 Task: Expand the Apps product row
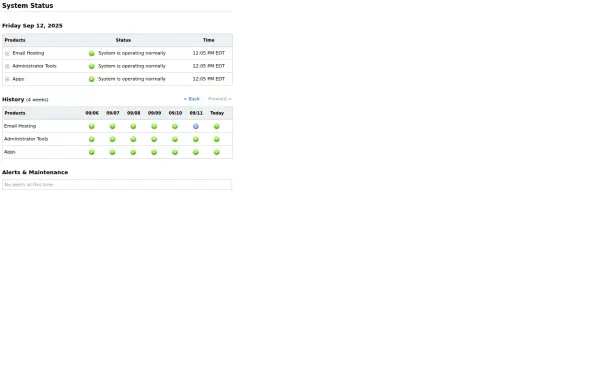pyautogui.click(x=7, y=79)
